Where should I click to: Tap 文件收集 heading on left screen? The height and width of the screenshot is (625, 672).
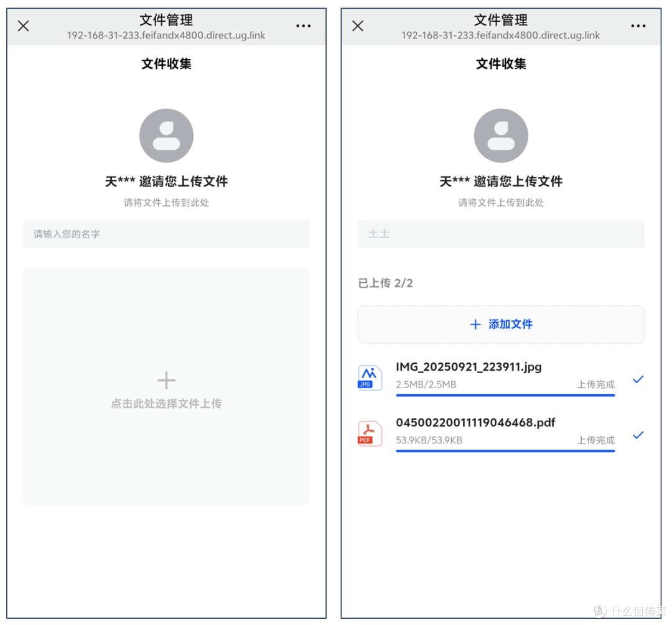tap(166, 64)
